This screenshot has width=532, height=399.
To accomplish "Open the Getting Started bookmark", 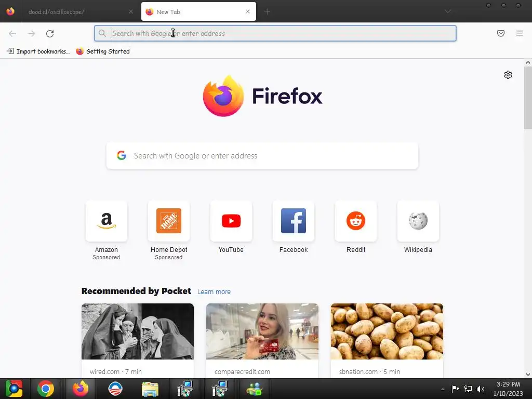I will [103, 51].
